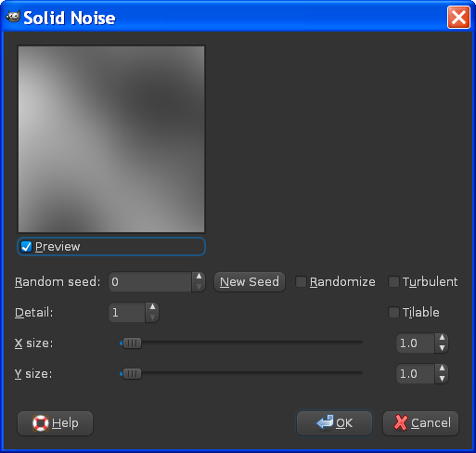Enable the Randomize checkbox
The image size is (476, 453).
pyautogui.click(x=301, y=282)
